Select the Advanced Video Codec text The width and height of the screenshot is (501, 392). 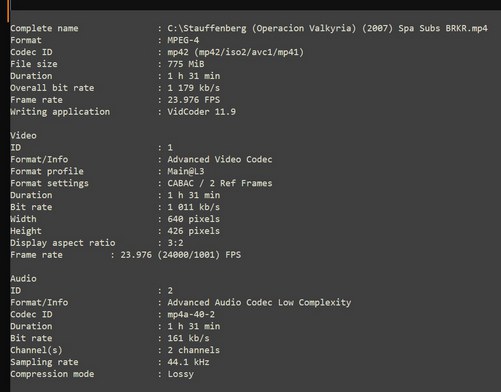[x=220, y=159]
